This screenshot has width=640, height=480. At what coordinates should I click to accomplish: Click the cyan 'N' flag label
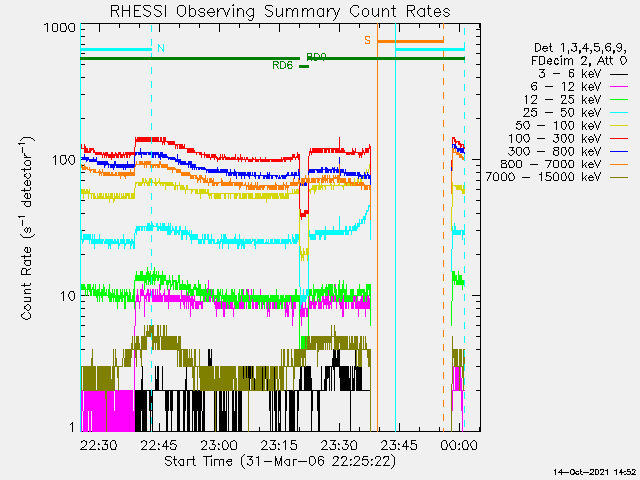(161, 48)
